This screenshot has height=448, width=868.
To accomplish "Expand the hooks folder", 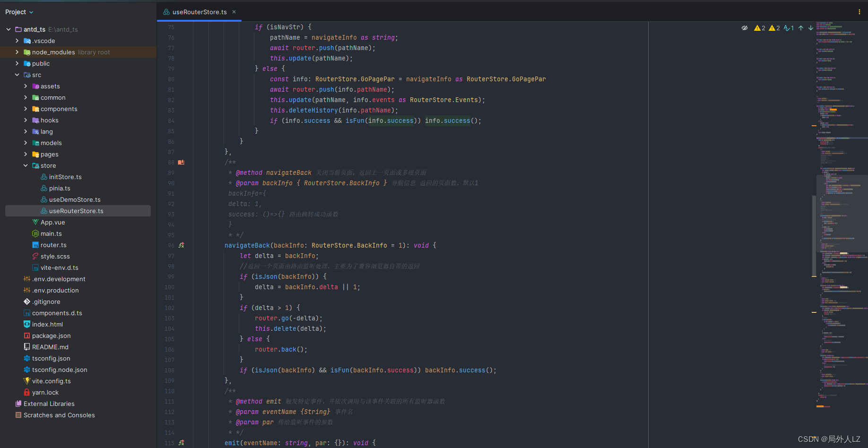I will [x=26, y=120].
